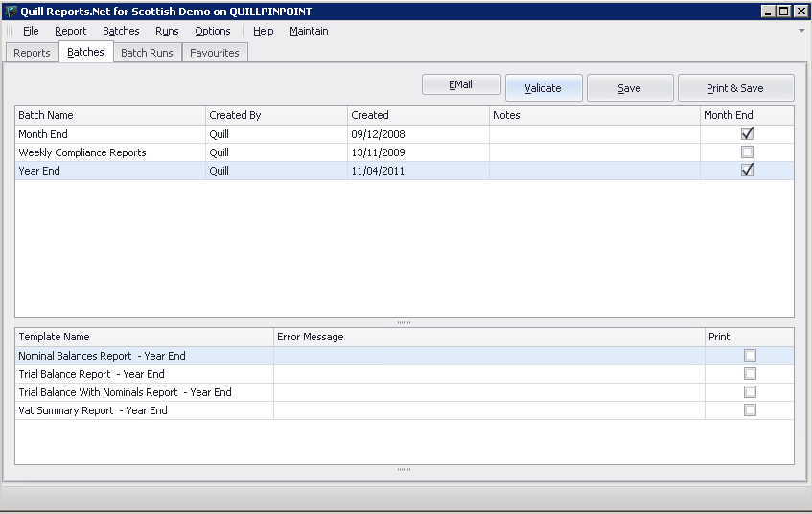Check Month End box for Weekly Compliance Reports

(x=747, y=152)
